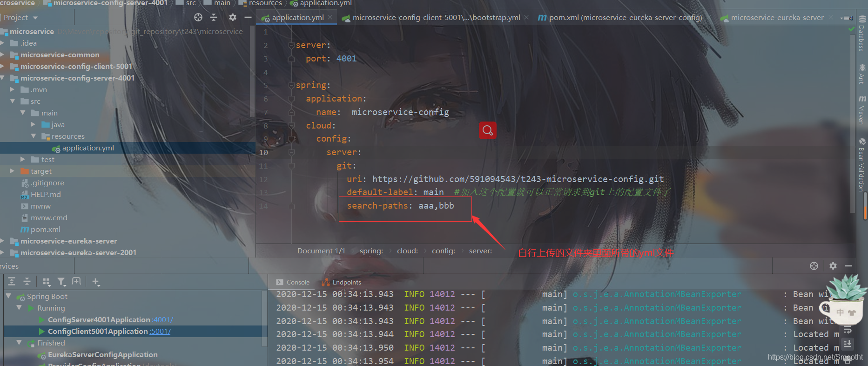This screenshot has width=868, height=366.
Task: Click Open in New Tab Services icon
Action: (76, 281)
